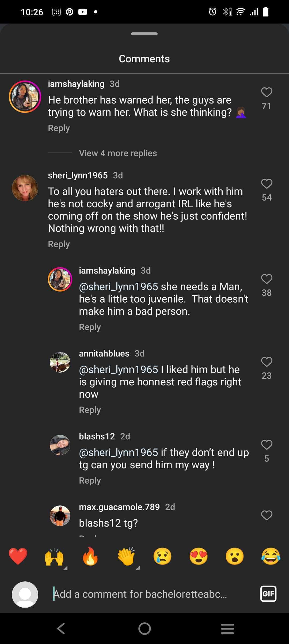Viewport: 289px width, 644px height.
Task: Like max.guacamole.789's reply
Action: coord(267,515)
